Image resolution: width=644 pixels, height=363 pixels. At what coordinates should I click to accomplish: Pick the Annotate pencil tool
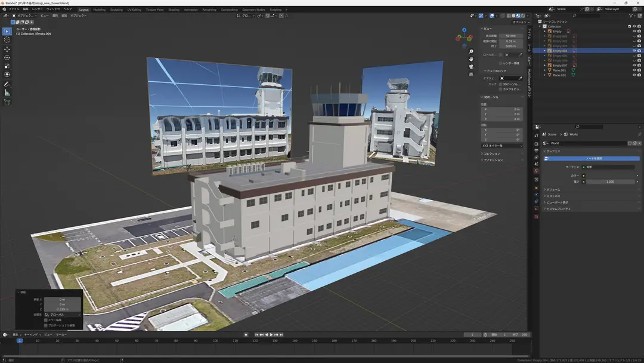7,84
